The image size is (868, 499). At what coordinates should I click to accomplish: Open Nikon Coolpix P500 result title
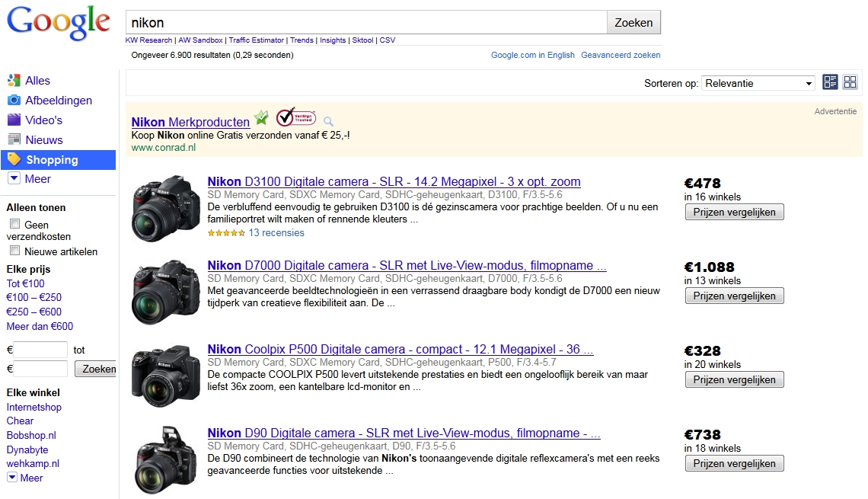pyautogui.click(x=400, y=349)
